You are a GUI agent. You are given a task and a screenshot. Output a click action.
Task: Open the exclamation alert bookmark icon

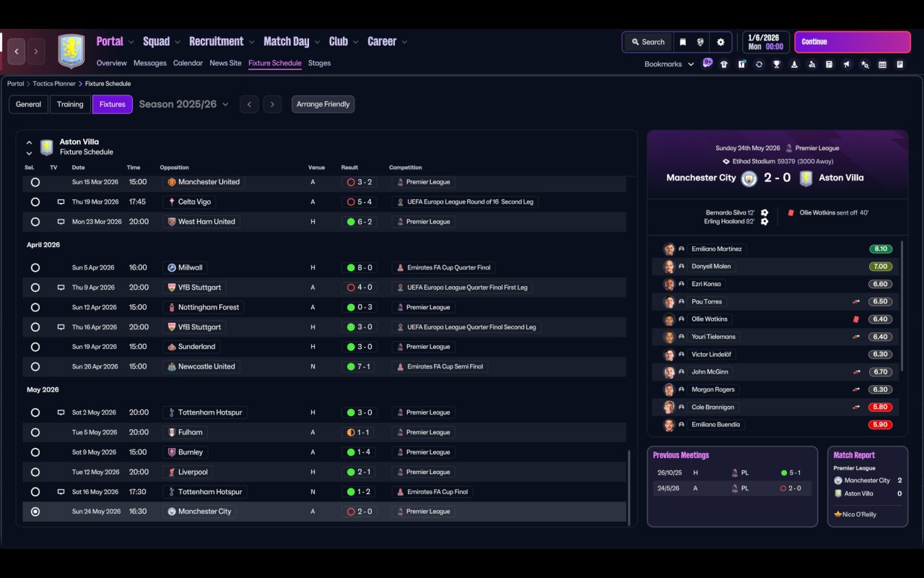(x=741, y=64)
